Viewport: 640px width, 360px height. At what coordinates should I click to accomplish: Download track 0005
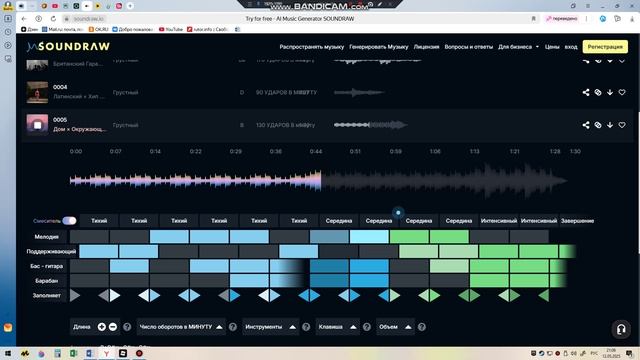point(610,125)
